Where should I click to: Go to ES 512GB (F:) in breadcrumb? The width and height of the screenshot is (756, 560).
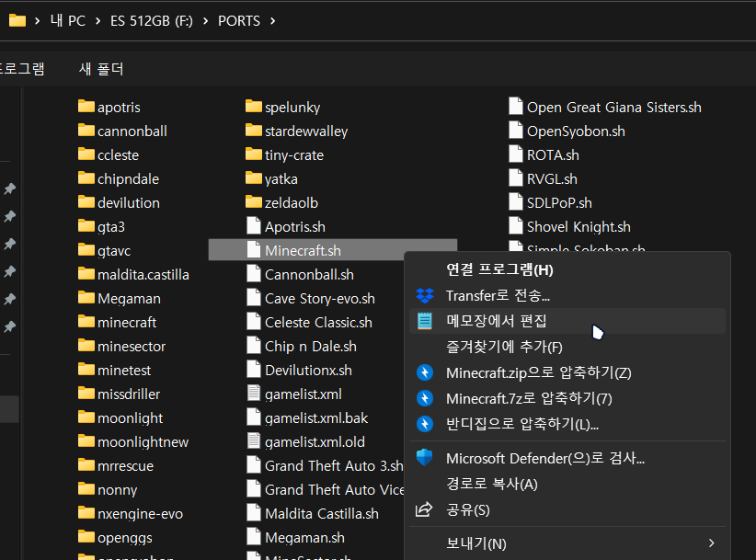pyautogui.click(x=152, y=21)
